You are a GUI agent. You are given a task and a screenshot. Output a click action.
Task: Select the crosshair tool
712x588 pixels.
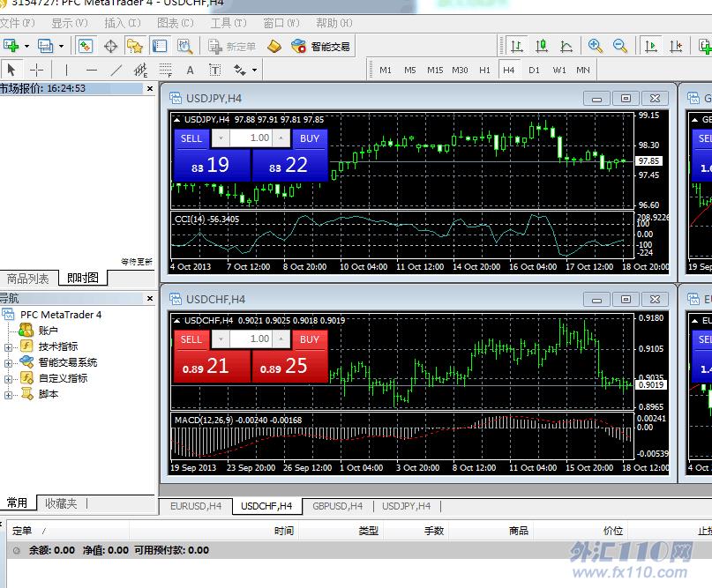coord(36,70)
